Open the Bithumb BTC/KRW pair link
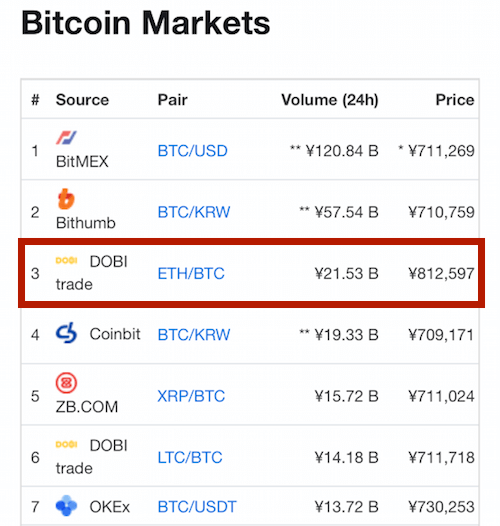 [194, 212]
